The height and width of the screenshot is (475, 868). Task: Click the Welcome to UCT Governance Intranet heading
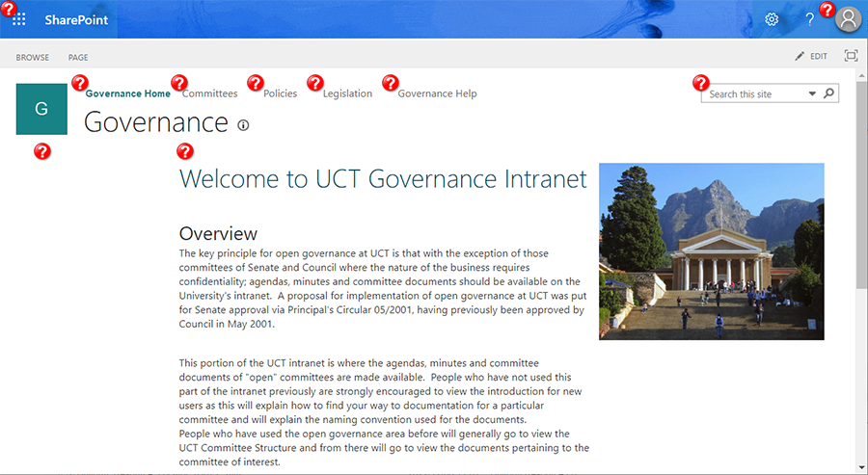(383, 179)
